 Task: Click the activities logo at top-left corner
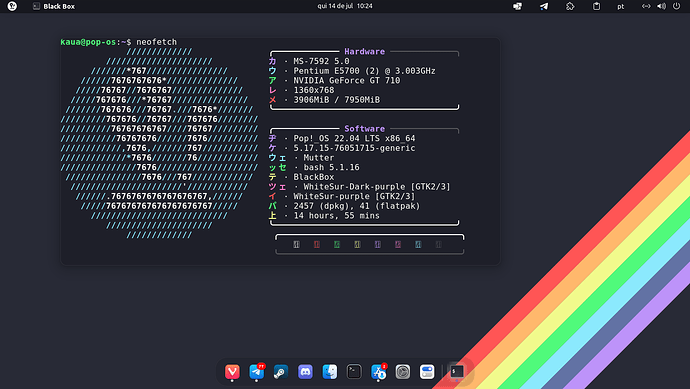coord(12,6)
